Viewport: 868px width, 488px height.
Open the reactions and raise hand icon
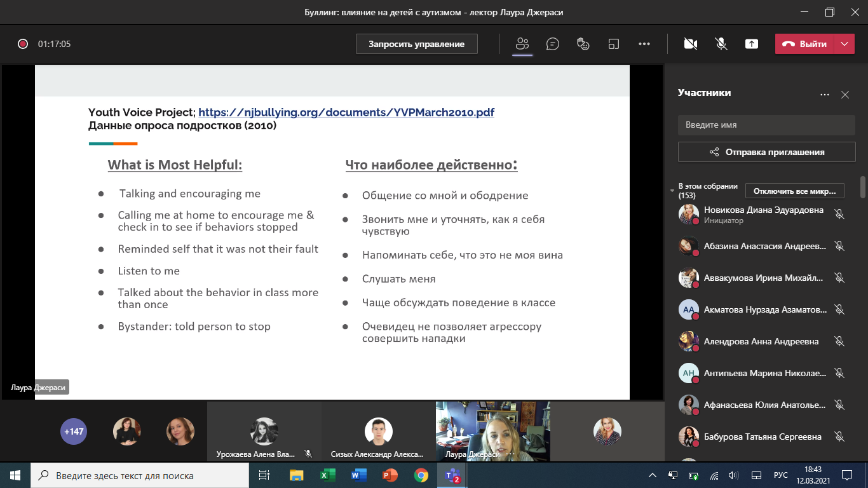pyautogui.click(x=583, y=44)
